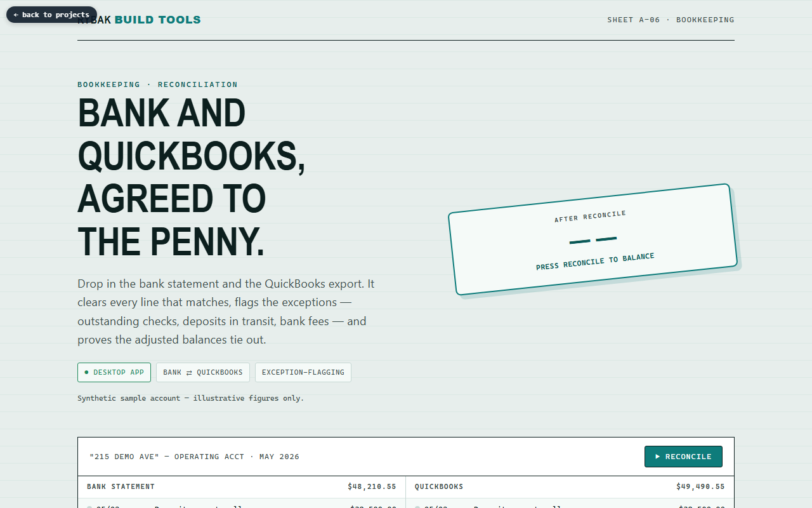Screen dimensions: 812x508
Task: Click '215 DEMO AVE' account title
Action: click(194, 457)
